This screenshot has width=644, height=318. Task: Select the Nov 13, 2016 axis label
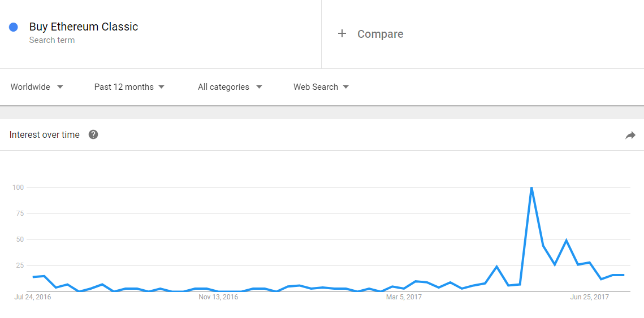coord(218,297)
